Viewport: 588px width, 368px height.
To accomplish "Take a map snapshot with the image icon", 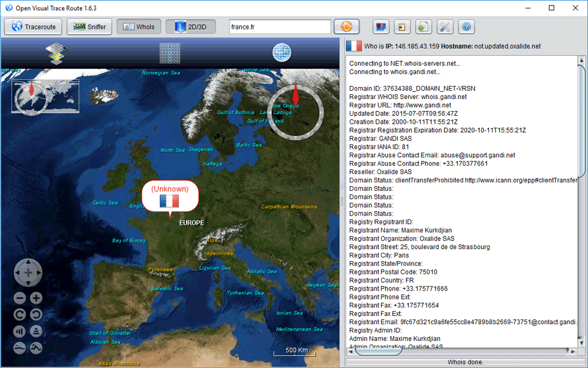I will point(380,26).
